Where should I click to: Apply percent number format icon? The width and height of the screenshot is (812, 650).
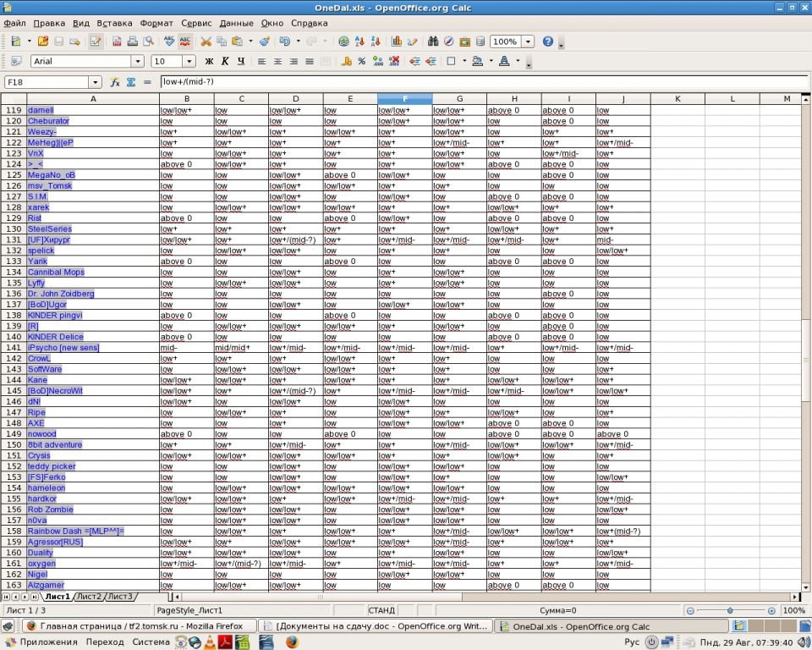(x=362, y=61)
